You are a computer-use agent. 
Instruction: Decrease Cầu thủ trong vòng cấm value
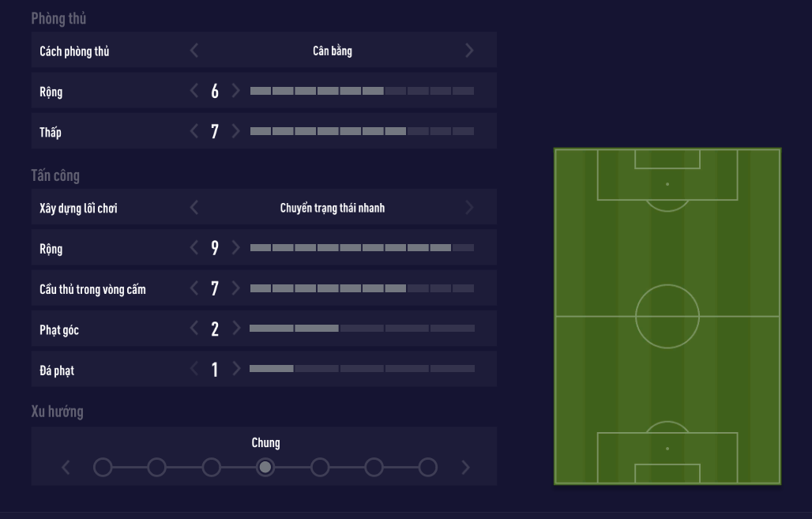click(194, 288)
